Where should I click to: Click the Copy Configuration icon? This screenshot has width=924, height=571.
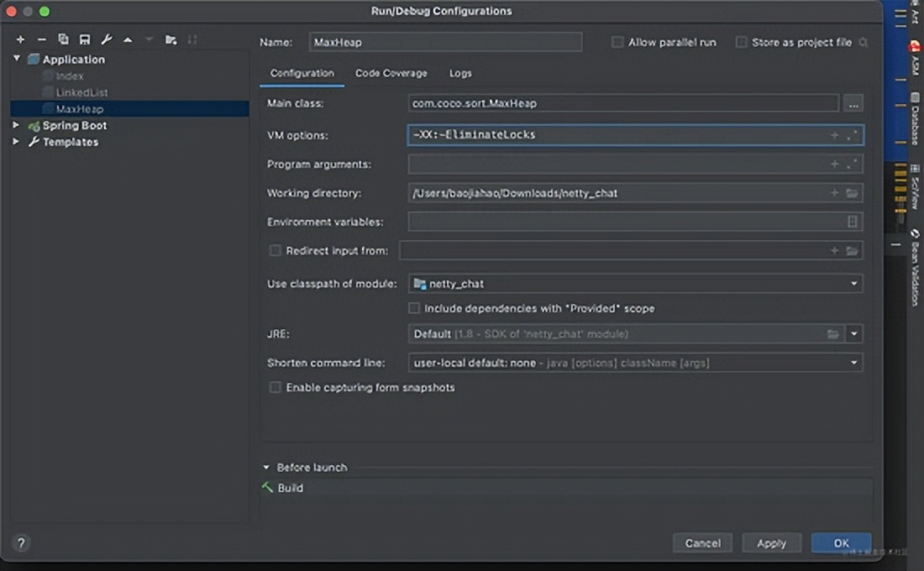63,39
